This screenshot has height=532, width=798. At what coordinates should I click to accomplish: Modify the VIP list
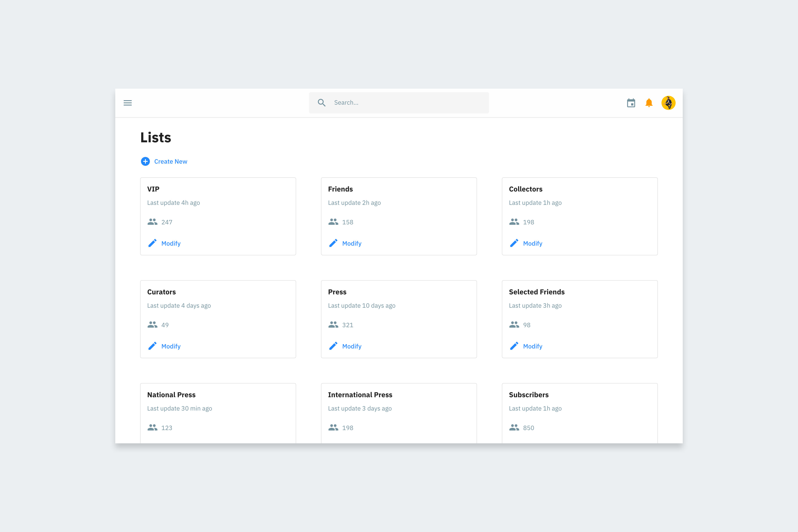[x=171, y=244]
